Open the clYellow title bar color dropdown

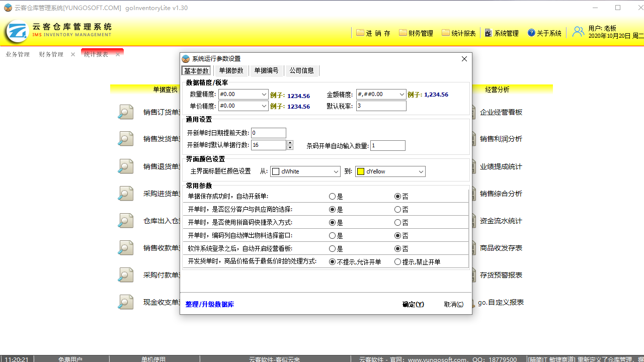tap(421, 171)
